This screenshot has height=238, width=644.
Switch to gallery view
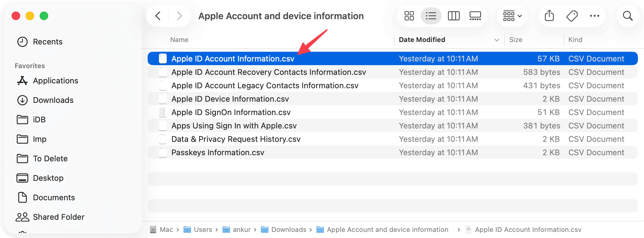(x=476, y=16)
